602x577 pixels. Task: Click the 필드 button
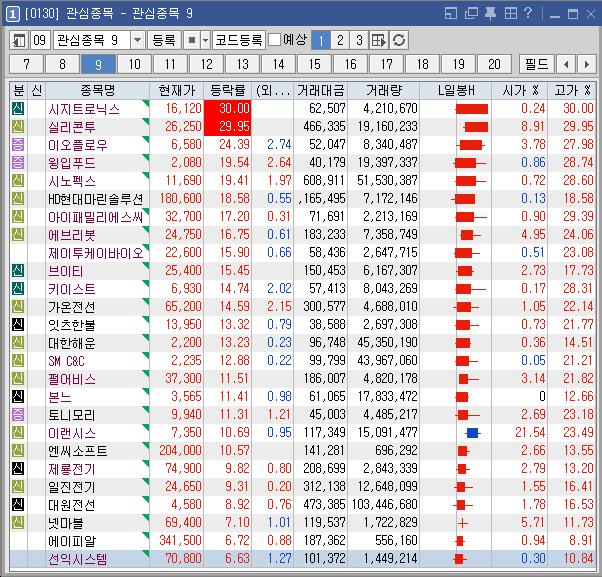click(x=536, y=64)
